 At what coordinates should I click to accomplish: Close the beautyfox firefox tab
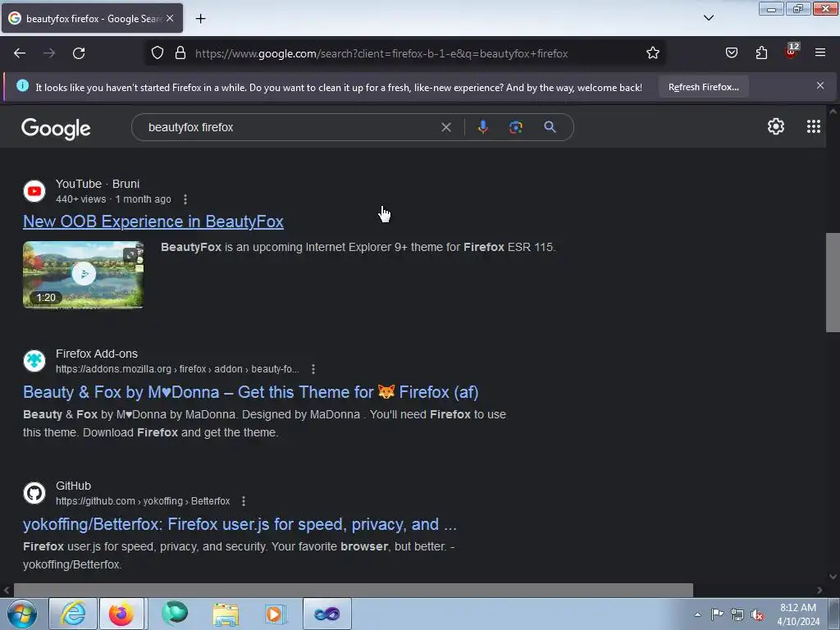coord(170,18)
